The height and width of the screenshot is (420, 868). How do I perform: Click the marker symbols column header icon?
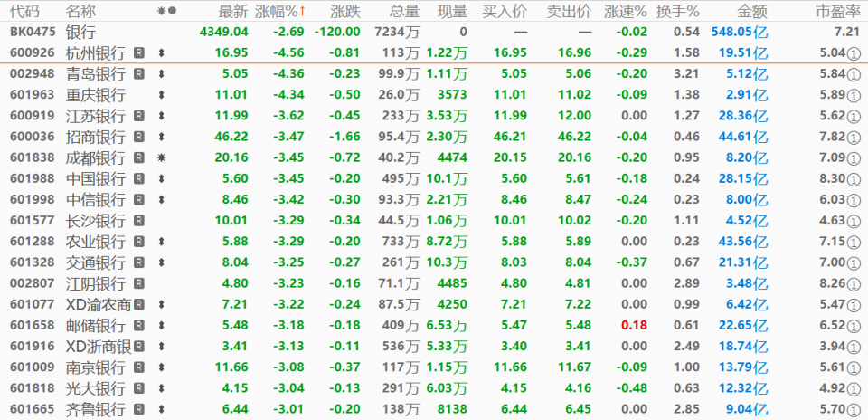pos(166,11)
